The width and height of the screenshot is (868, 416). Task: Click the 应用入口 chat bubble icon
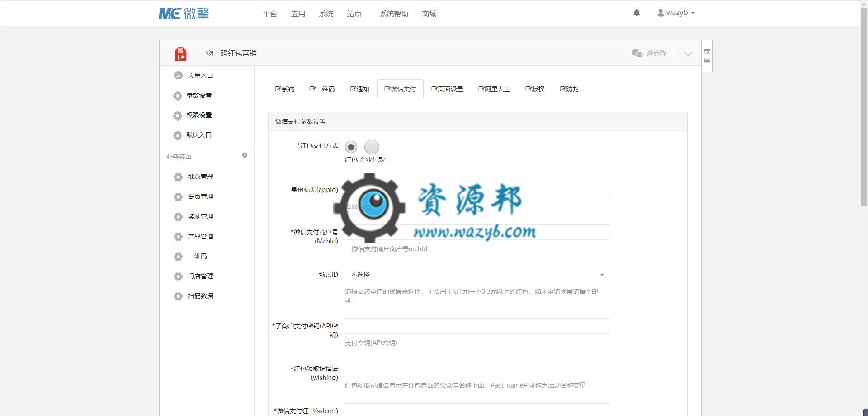coord(178,76)
